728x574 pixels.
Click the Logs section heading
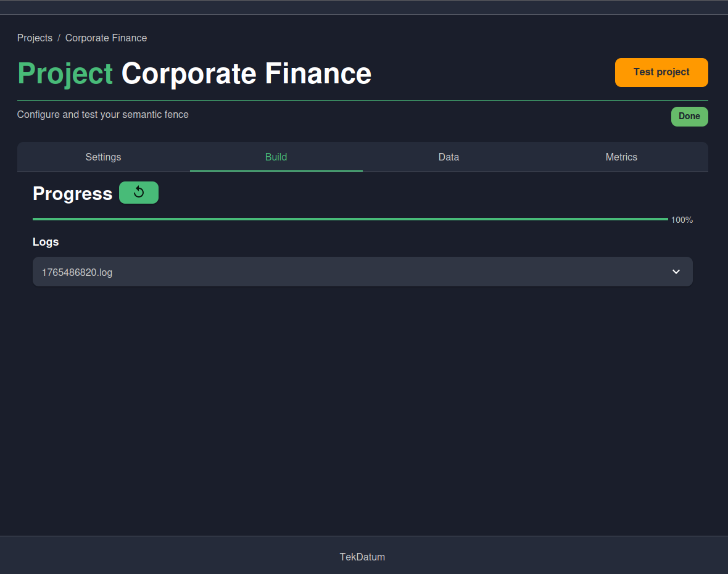coord(46,241)
